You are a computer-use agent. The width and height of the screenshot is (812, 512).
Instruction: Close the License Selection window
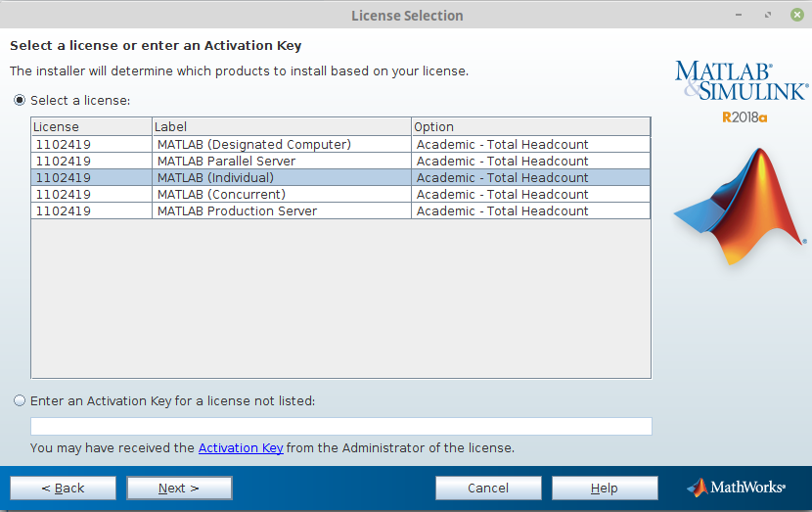796,16
